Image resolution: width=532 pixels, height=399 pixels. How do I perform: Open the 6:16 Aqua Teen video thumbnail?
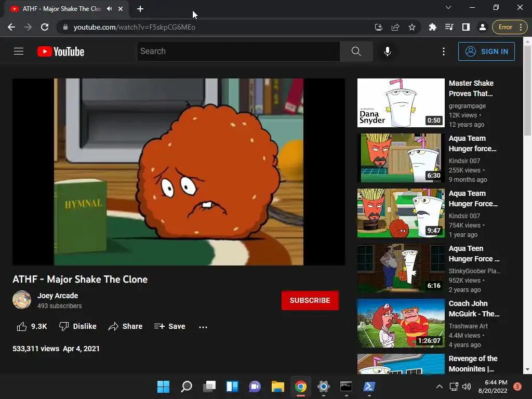pos(401,268)
